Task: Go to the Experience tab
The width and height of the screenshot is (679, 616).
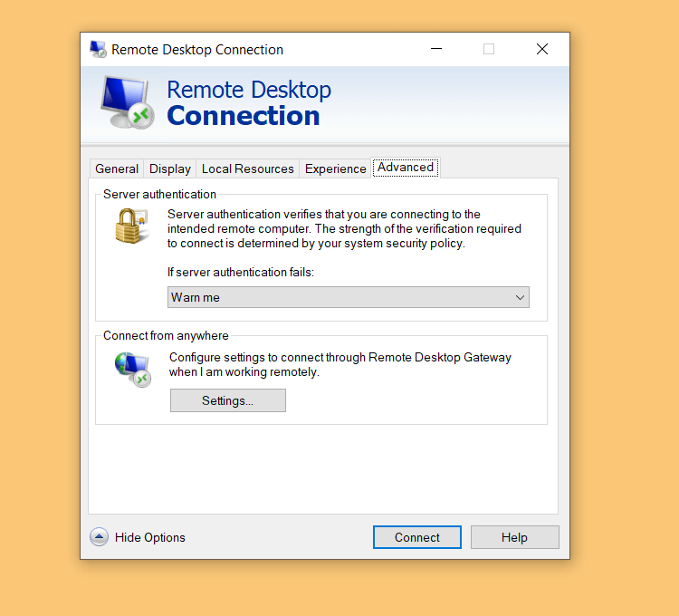Action: (x=335, y=168)
